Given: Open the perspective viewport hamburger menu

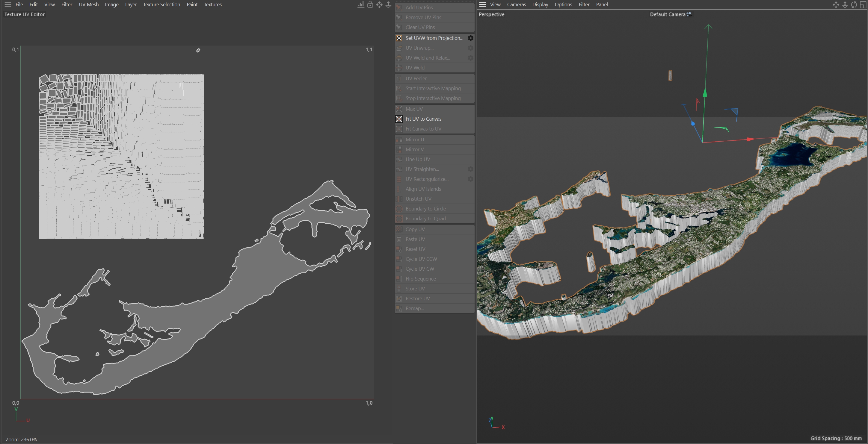Looking at the screenshot, I should (482, 4).
